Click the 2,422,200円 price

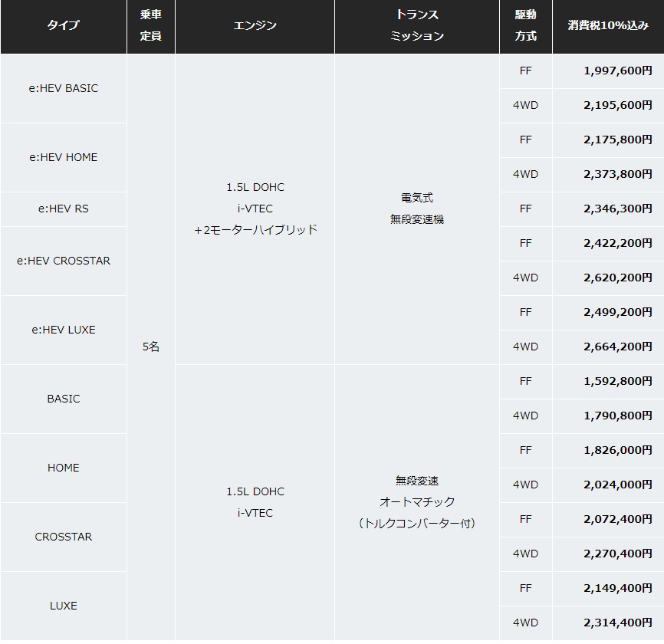point(618,243)
